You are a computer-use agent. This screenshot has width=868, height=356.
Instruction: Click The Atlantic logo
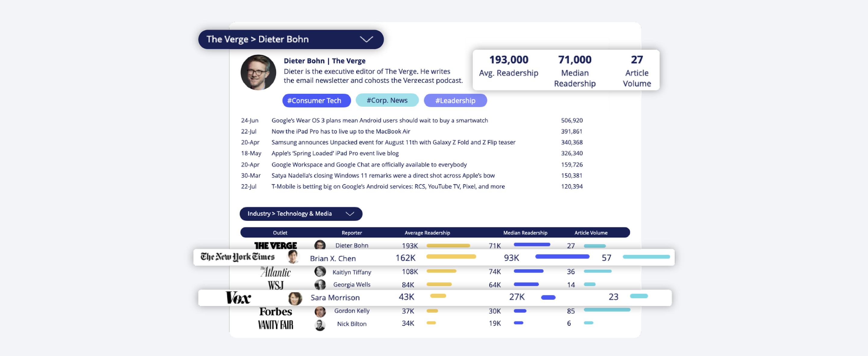point(275,271)
